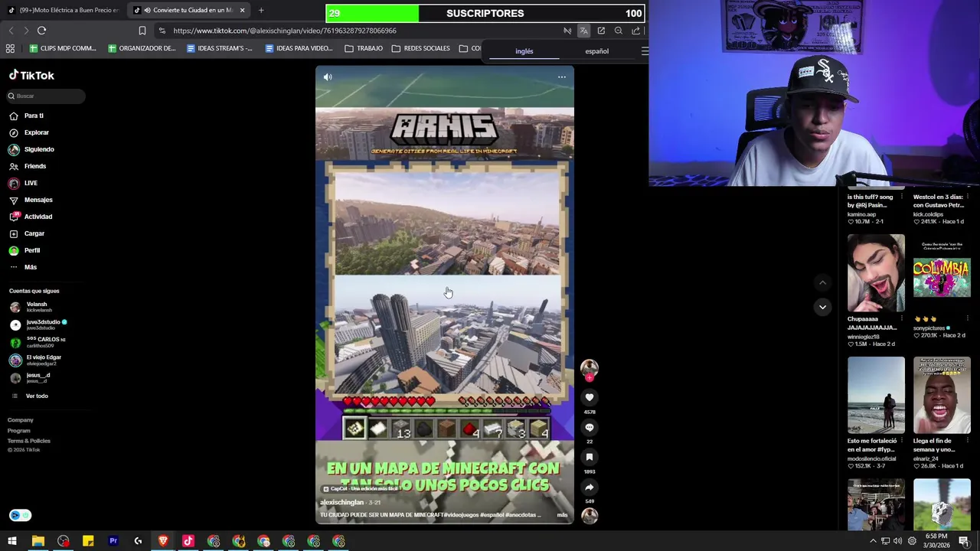Open the zoom magnifier icon in address bar
The height and width of the screenshot is (551, 980).
(x=619, y=31)
